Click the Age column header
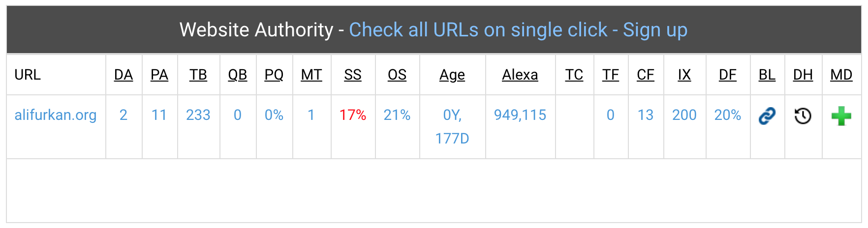 tap(452, 75)
